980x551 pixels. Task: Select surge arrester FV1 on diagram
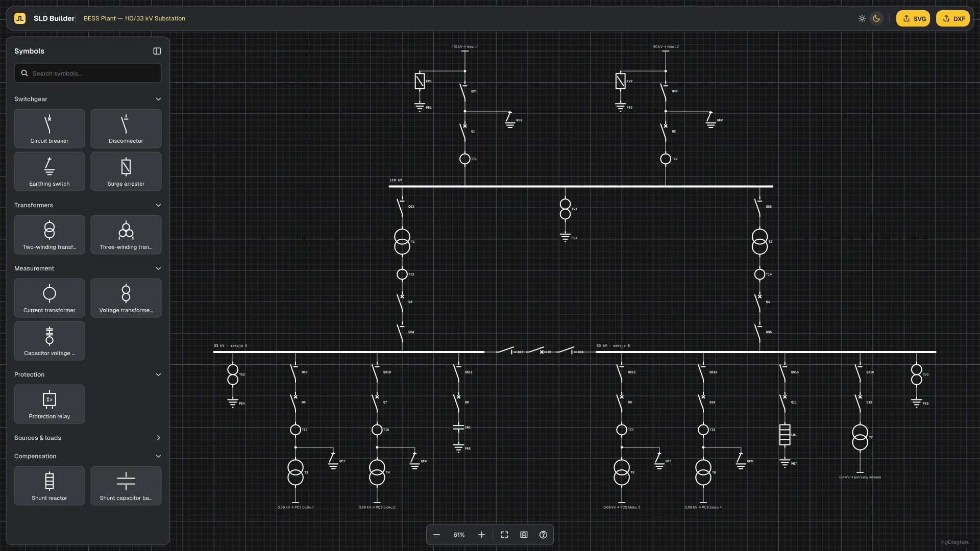coord(420,81)
